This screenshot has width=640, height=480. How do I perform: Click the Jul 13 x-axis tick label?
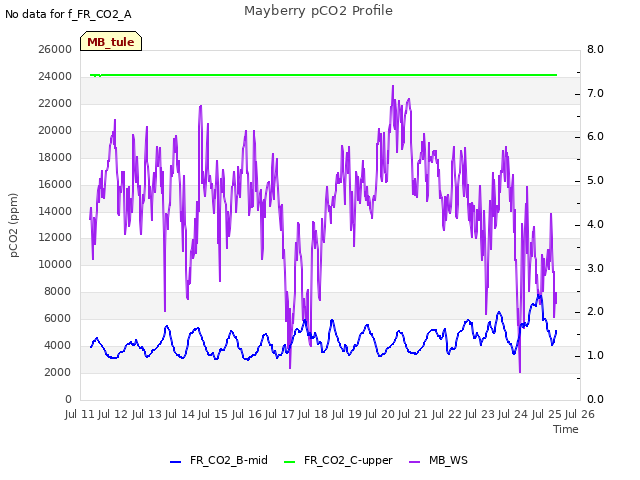point(147,414)
